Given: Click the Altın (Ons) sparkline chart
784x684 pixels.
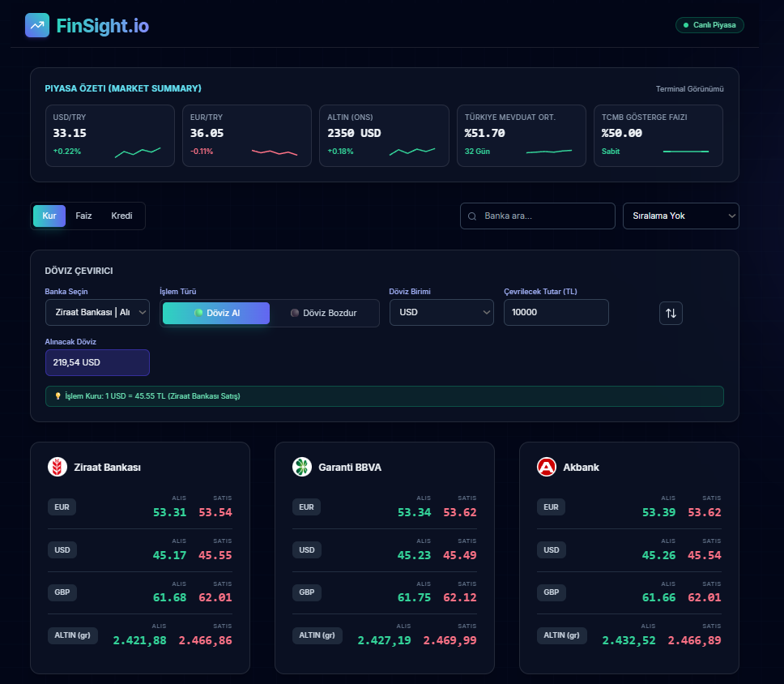Looking at the screenshot, I should 412,151.
